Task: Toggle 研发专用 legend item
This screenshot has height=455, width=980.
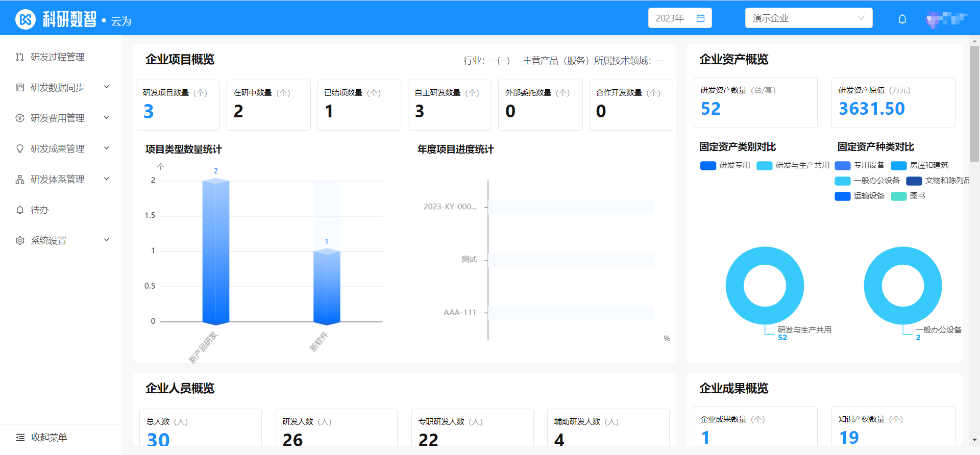Action: coord(725,165)
